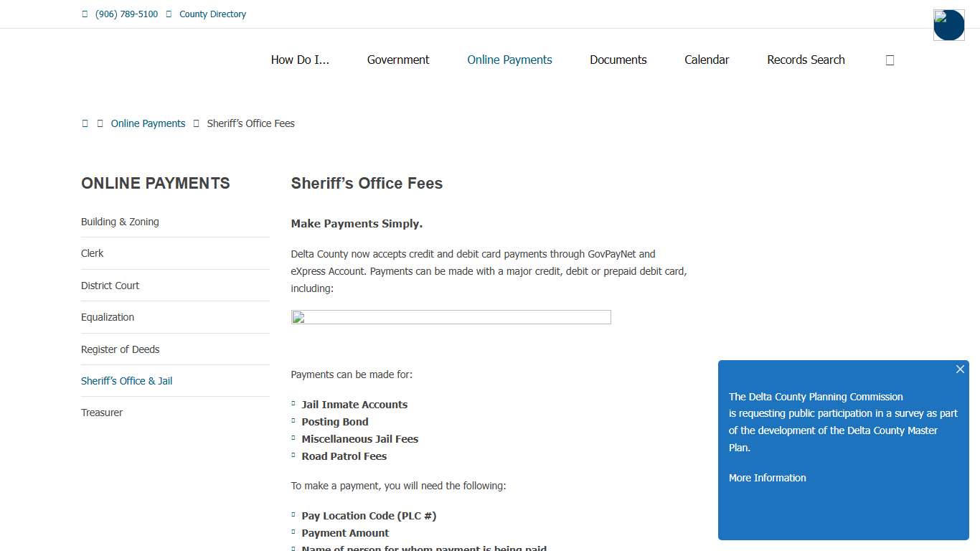Click the Delta County circular logo
The width and height of the screenshot is (980, 551).
click(x=948, y=24)
